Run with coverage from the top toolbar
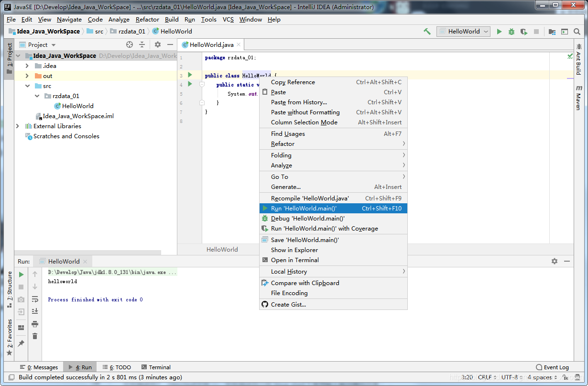Image resolution: width=588 pixels, height=386 pixels. coord(524,32)
